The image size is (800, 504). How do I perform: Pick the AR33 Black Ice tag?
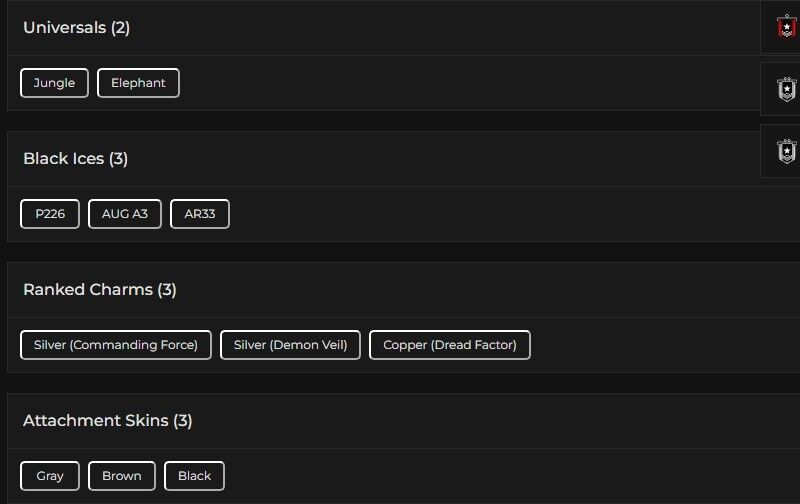(x=200, y=214)
